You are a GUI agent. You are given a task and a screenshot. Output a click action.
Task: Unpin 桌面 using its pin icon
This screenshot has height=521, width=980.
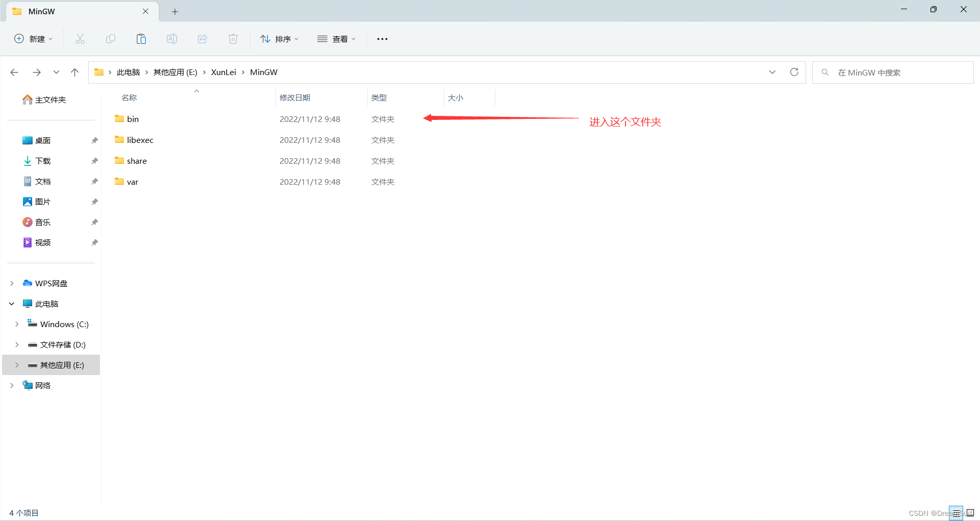pyautogui.click(x=94, y=140)
